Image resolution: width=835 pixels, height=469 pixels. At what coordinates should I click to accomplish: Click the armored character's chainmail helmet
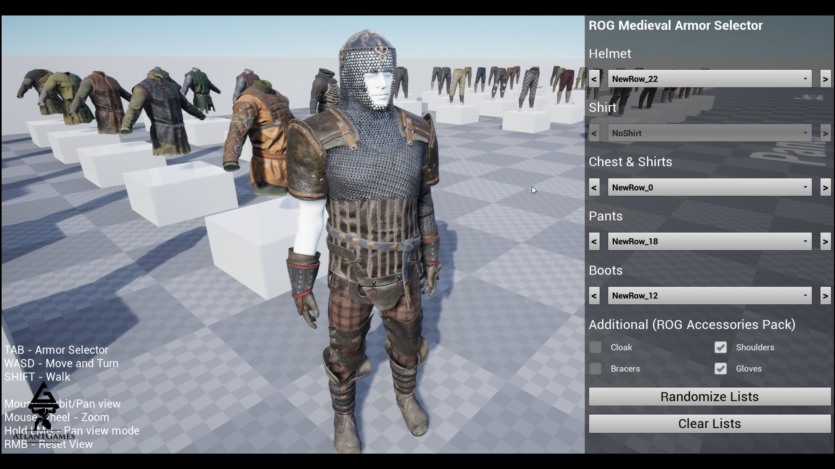click(368, 69)
